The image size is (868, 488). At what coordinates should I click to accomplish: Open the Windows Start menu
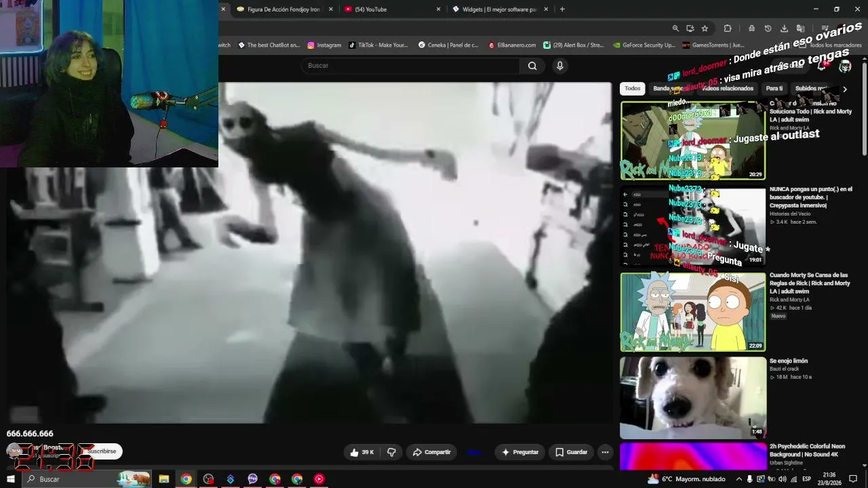point(11,479)
